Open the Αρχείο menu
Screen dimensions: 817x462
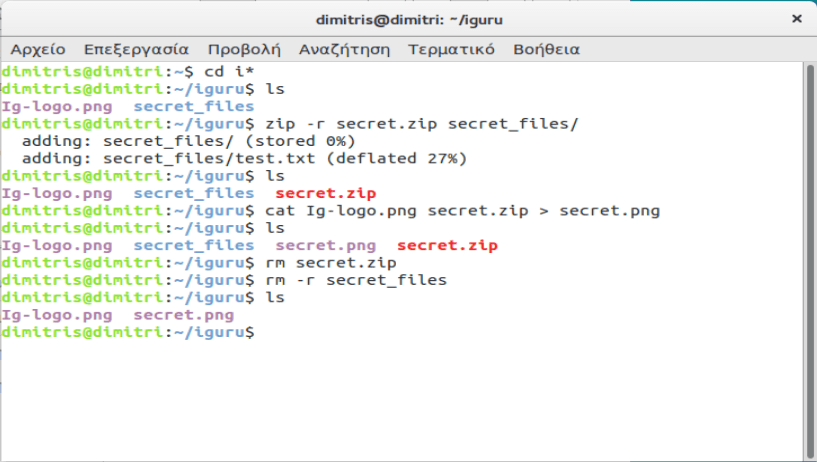38,49
